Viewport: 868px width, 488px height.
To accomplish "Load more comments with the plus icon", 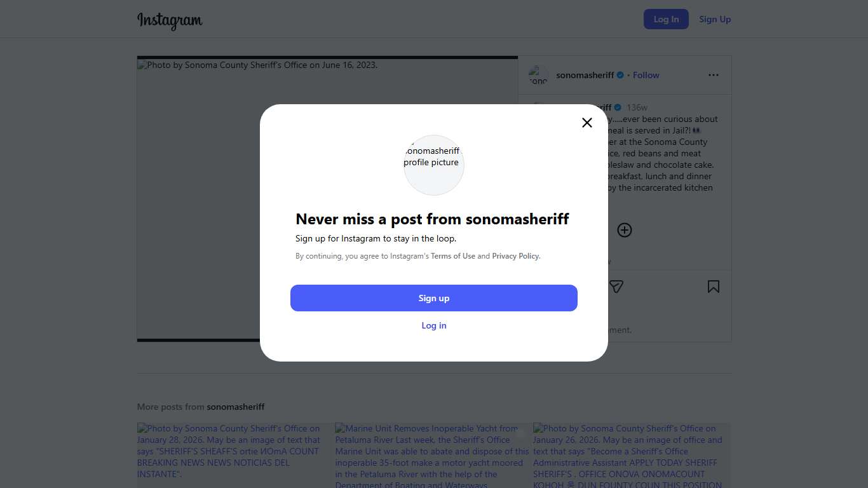I will coord(625,230).
